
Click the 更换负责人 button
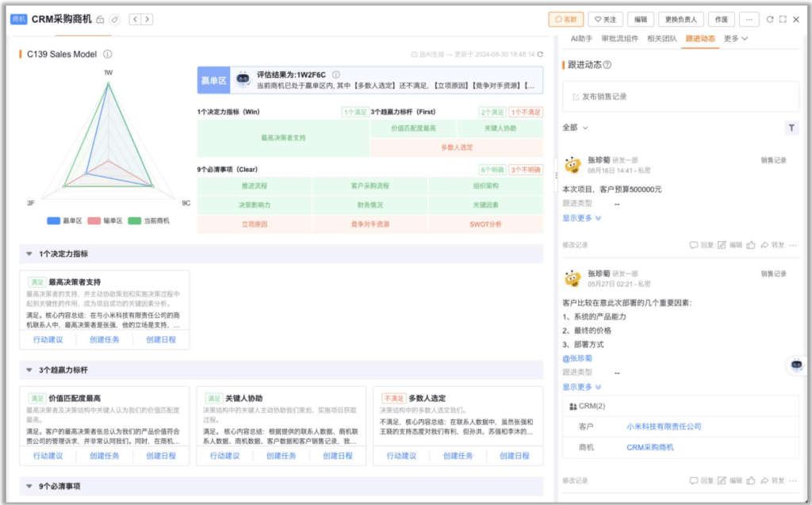coord(681,19)
